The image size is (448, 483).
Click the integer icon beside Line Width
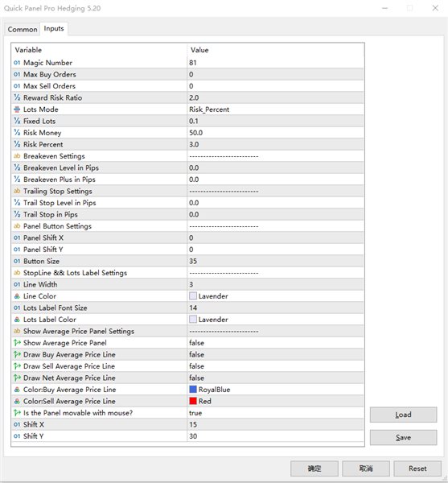pos(17,285)
